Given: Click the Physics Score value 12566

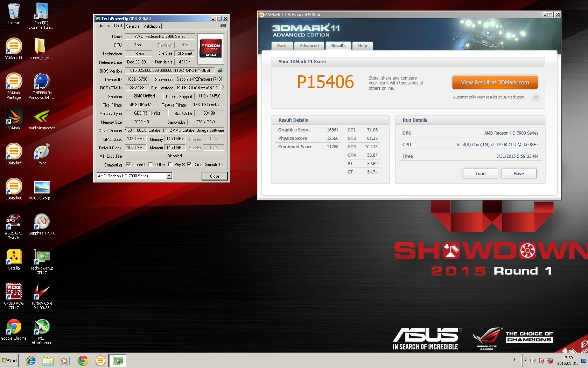Looking at the screenshot, I should [332, 138].
